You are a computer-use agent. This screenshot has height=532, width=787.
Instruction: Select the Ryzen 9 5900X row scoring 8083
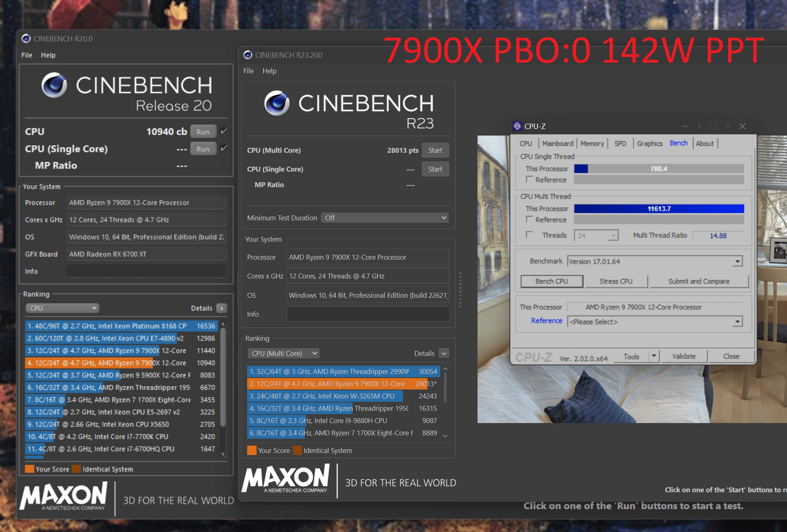(121, 375)
